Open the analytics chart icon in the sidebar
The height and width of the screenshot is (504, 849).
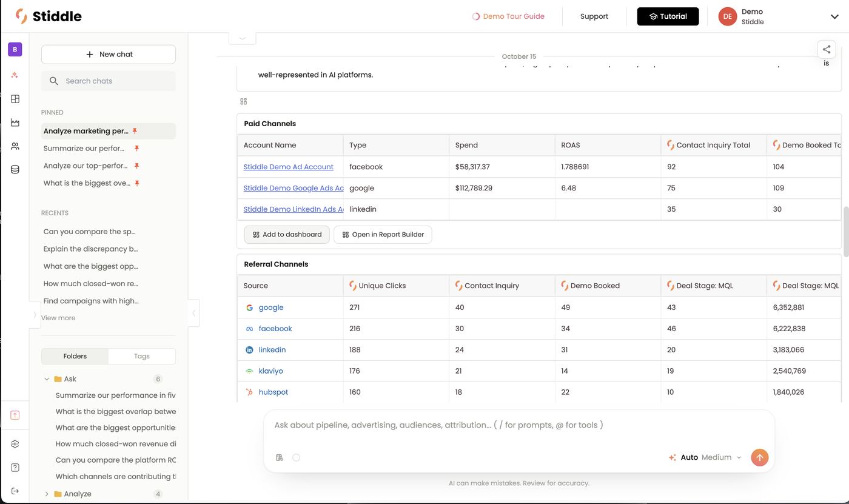15,123
